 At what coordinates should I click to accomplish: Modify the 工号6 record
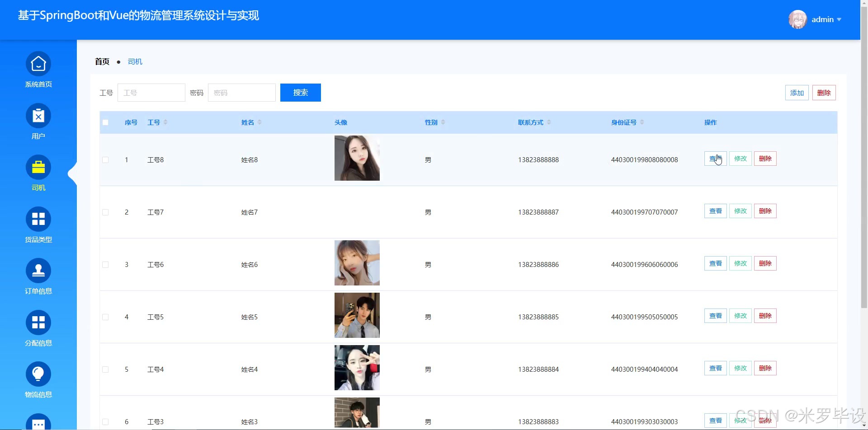click(741, 263)
